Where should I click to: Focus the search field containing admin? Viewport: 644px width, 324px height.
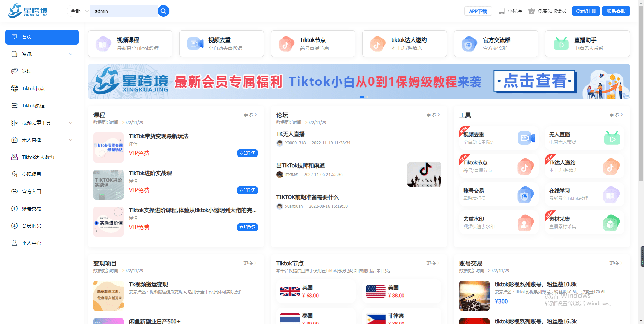[124, 11]
